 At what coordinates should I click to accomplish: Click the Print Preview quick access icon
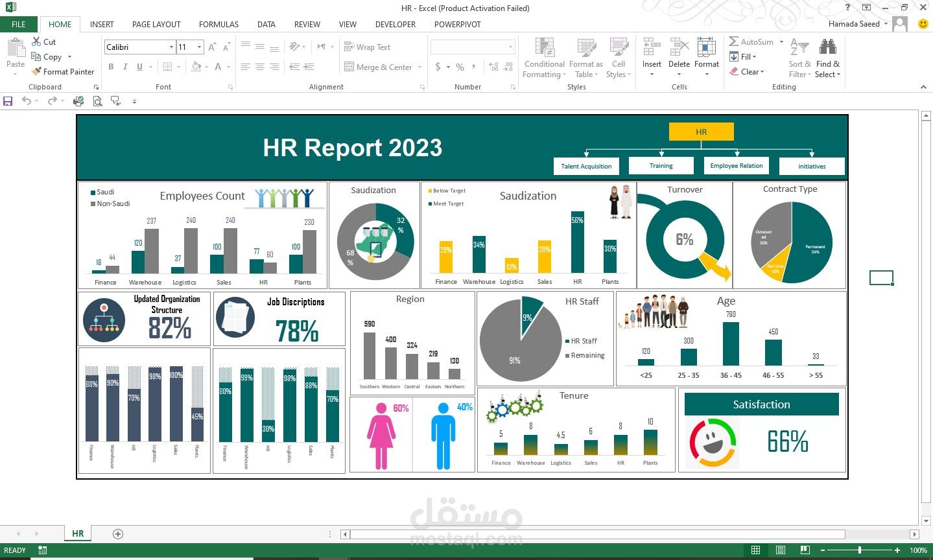pos(97,101)
